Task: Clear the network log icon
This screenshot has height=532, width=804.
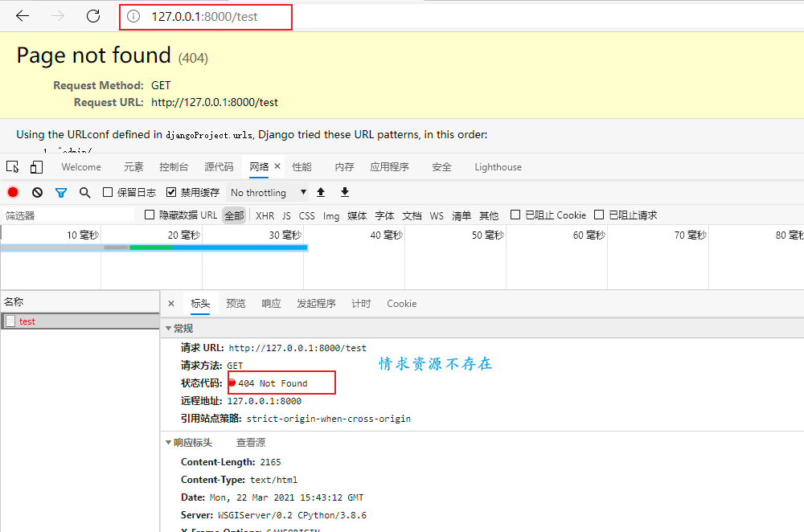Action: tap(37, 192)
